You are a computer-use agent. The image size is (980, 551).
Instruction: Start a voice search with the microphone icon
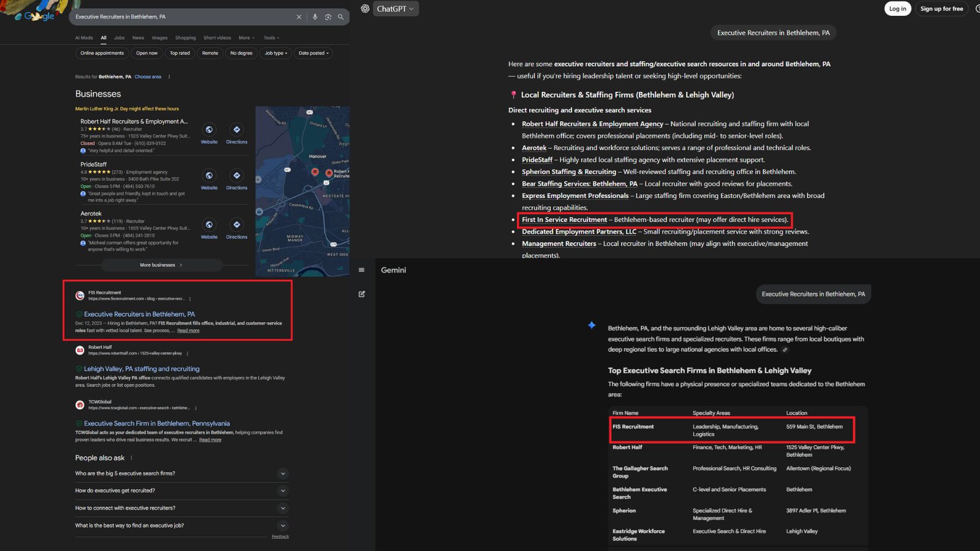pyautogui.click(x=315, y=17)
